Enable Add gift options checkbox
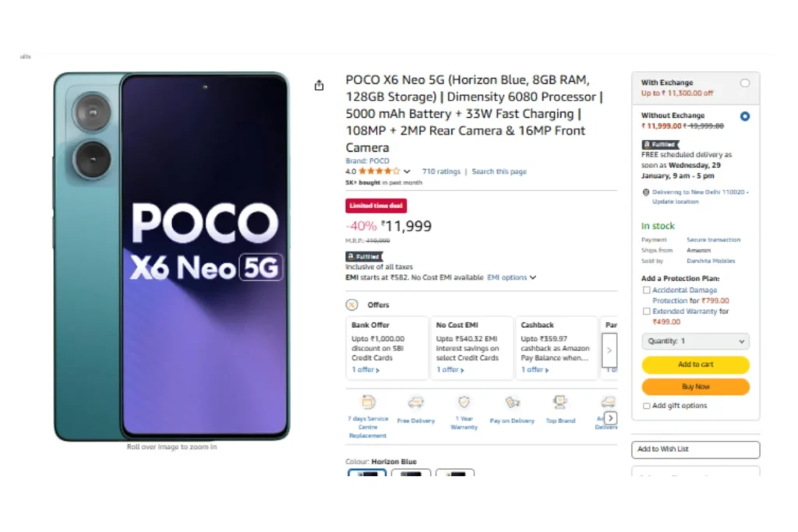The height and width of the screenshot is (532, 798). [646, 406]
